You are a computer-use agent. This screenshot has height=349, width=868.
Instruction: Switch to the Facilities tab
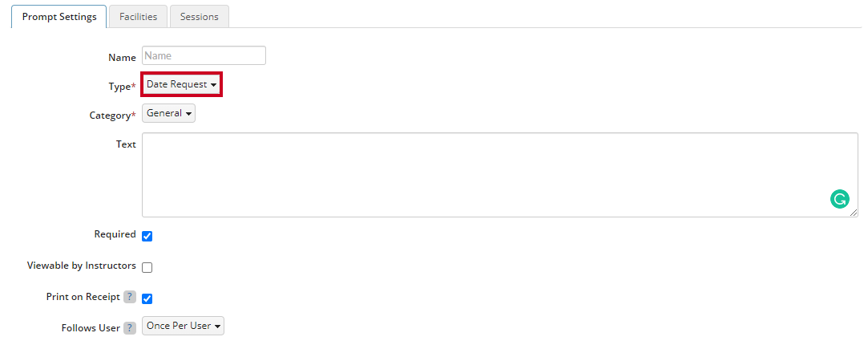tap(139, 17)
